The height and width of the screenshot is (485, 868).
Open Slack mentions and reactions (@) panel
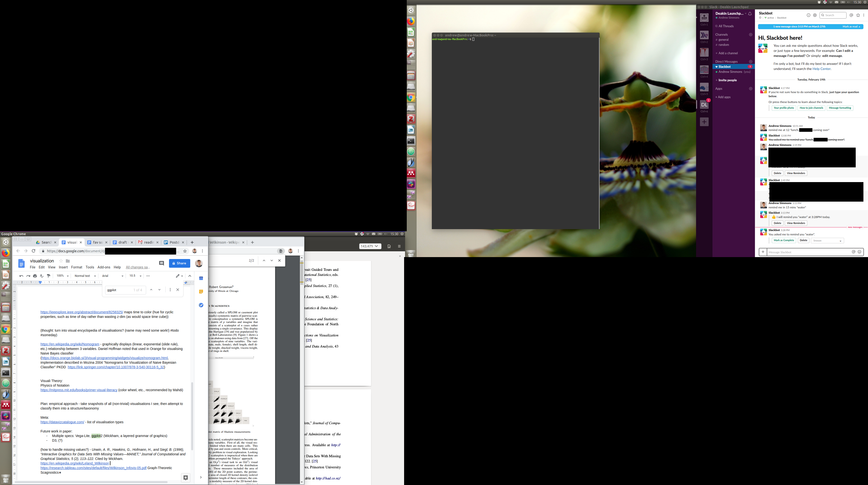coord(851,15)
